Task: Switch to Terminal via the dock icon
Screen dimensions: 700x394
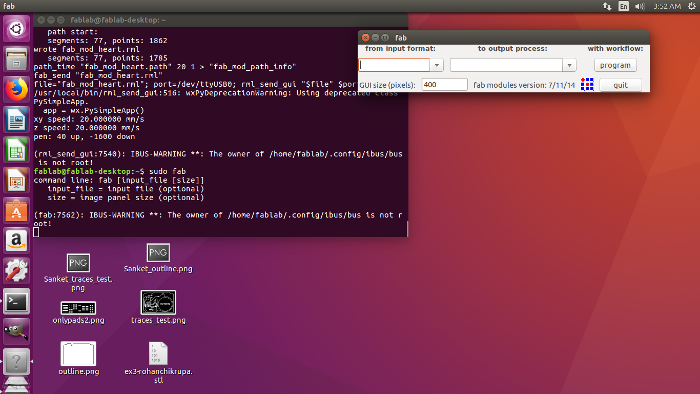Action: (17, 301)
